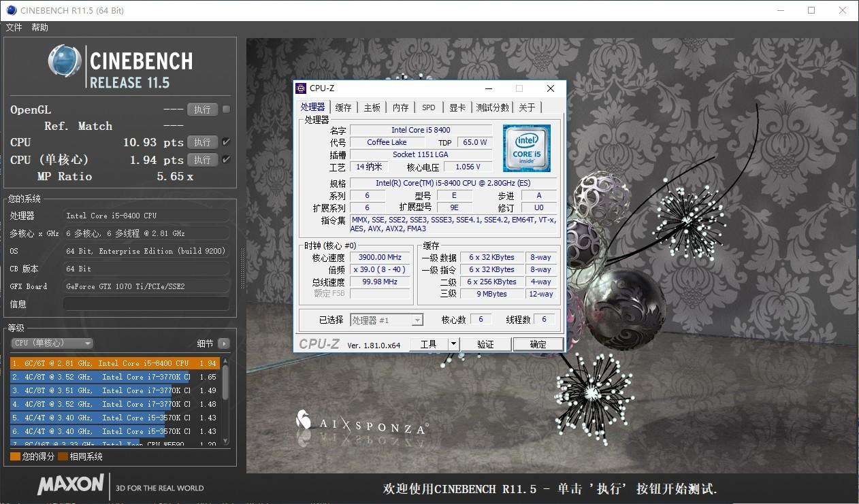
Task: Click the CINEBENCH sphere logo
Action: pos(65,62)
